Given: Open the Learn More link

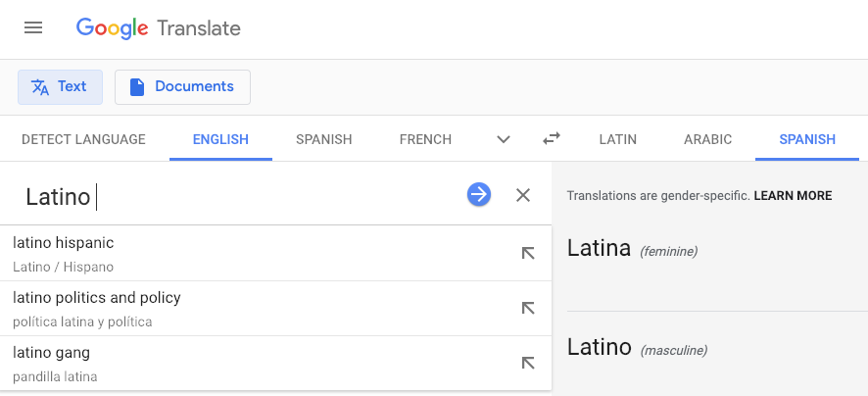Looking at the screenshot, I should click(x=793, y=196).
